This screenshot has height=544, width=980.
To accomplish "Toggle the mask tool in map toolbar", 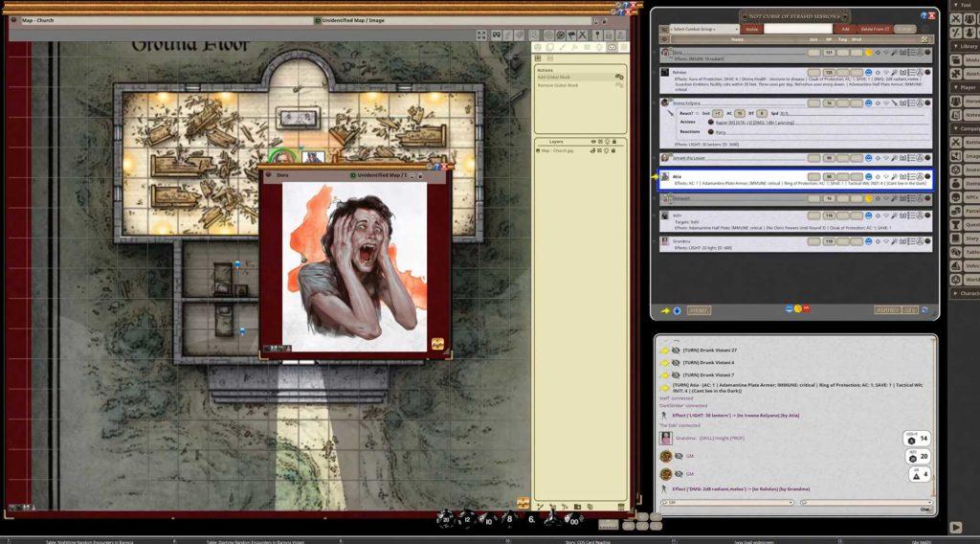I will tap(497, 35).
